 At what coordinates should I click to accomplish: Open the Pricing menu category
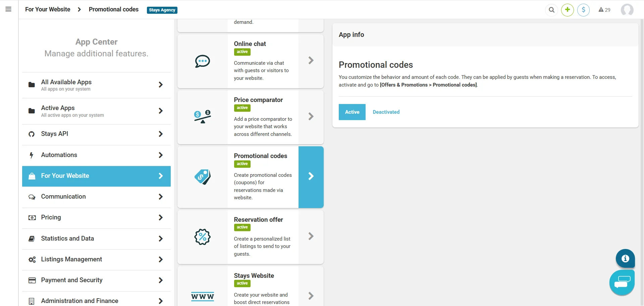click(x=96, y=218)
